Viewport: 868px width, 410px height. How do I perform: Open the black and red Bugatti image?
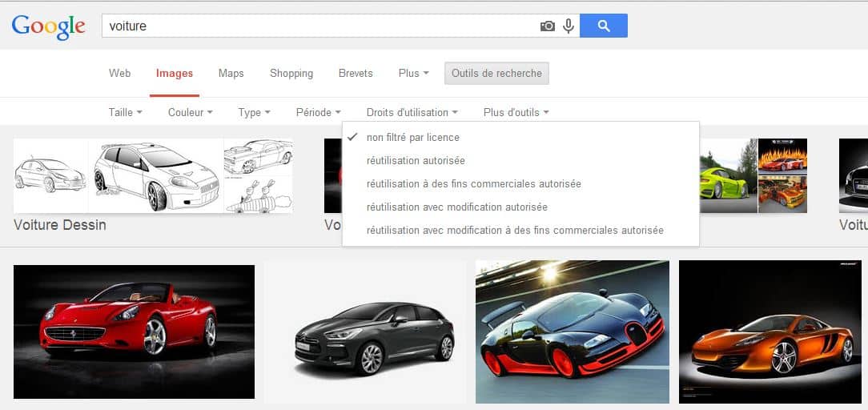[x=573, y=332]
